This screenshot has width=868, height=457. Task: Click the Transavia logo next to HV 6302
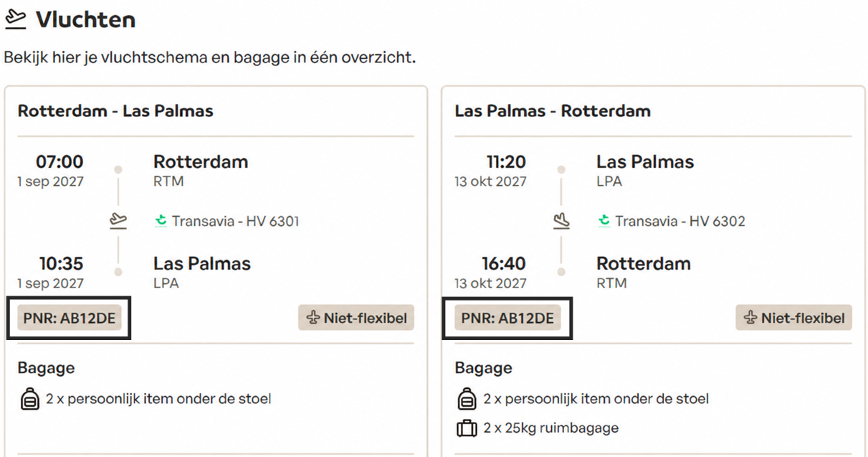pos(604,221)
